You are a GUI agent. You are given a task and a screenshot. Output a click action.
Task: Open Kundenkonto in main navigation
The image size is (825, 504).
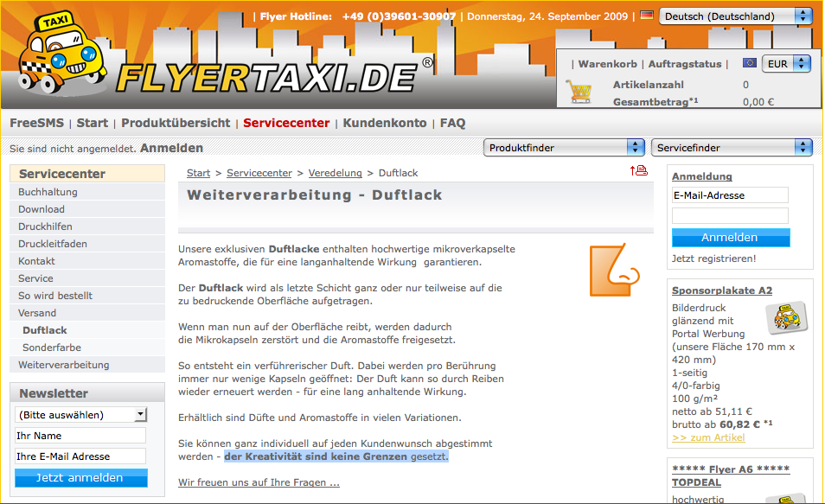[385, 123]
